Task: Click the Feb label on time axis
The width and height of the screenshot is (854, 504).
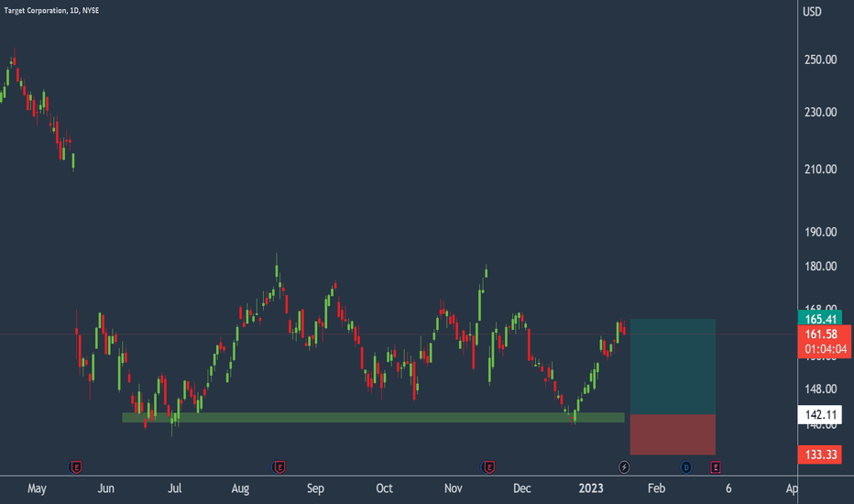Action: [656, 488]
